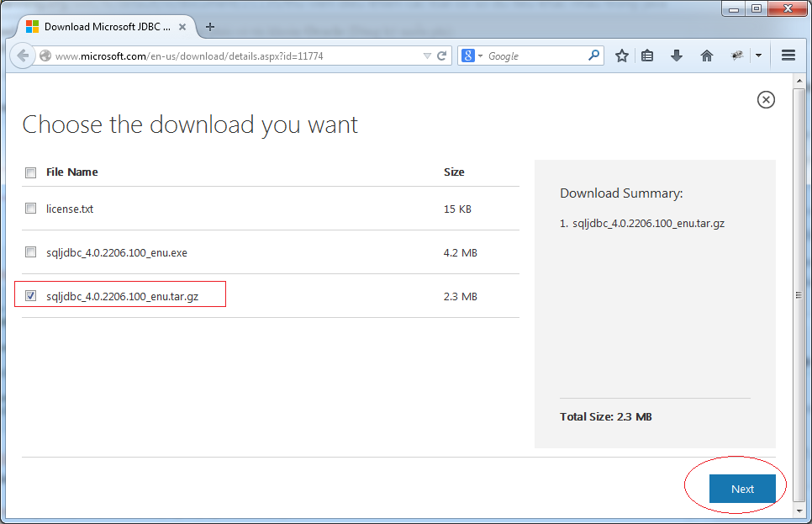Open a new tab with plus button
Viewport: 812px width, 524px height.
(x=210, y=27)
